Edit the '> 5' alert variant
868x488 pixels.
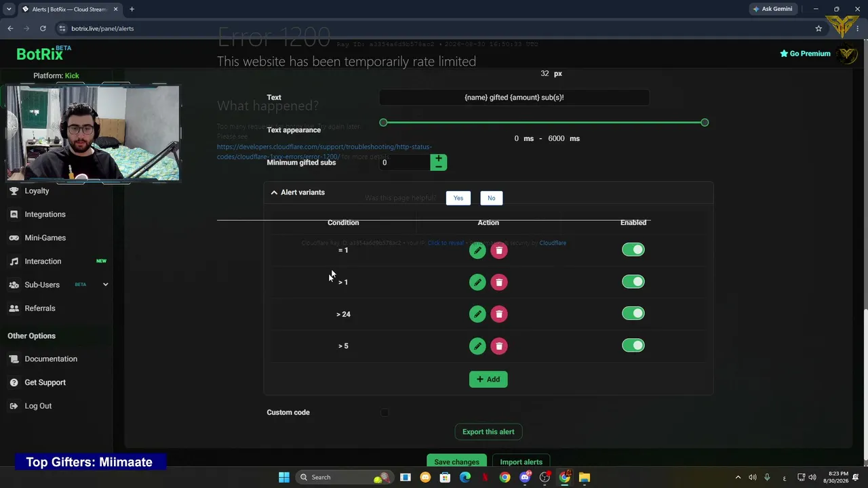[x=477, y=346]
